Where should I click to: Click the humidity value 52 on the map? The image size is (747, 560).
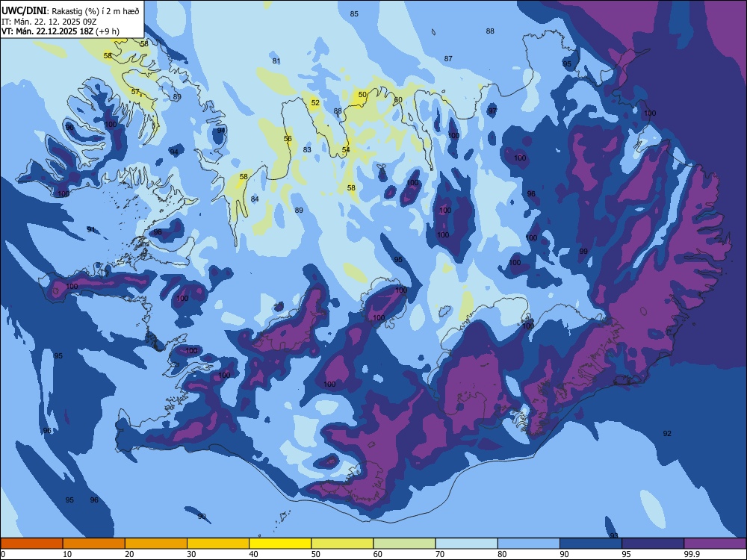click(x=315, y=103)
